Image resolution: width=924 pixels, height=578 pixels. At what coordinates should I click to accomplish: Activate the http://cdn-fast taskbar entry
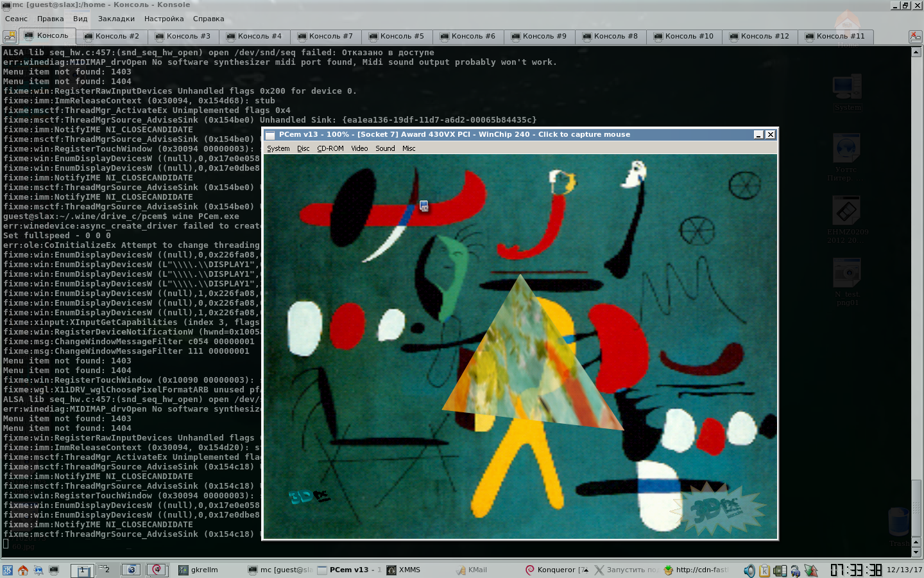pos(696,570)
